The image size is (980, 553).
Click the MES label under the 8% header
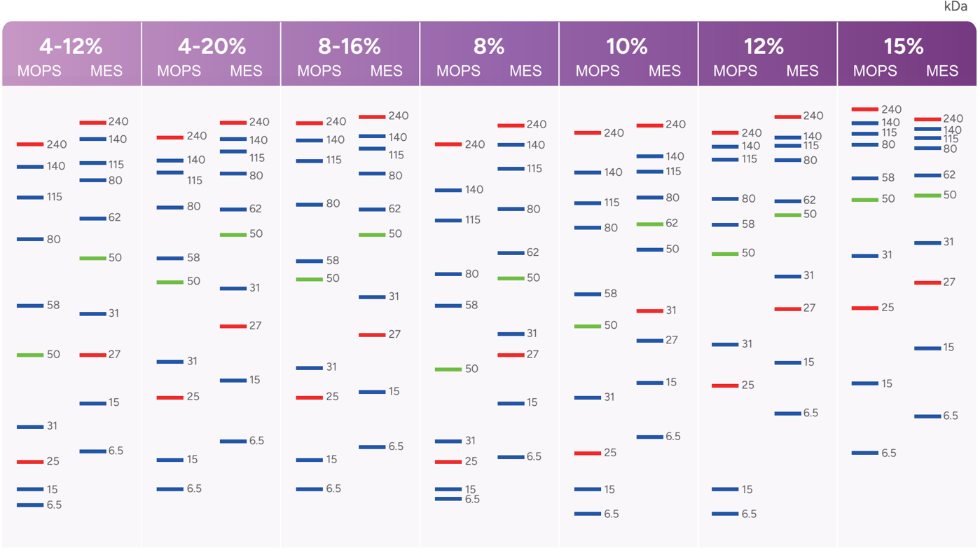pyautogui.click(x=525, y=71)
